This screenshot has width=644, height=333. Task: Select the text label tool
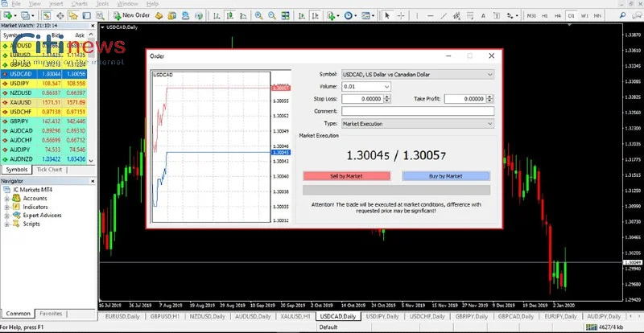tap(496, 15)
